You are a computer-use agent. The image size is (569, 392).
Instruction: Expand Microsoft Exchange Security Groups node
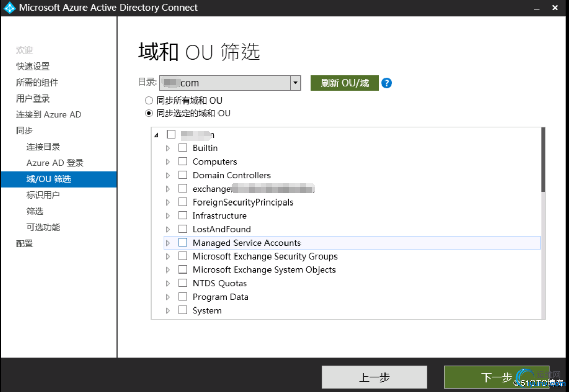click(x=168, y=257)
